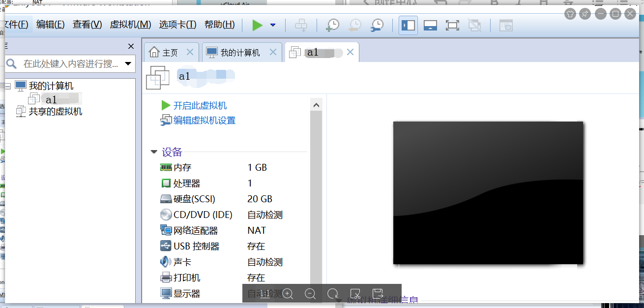The image size is (644, 308).
Task: Click the 显示器 display monitor icon
Action: click(166, 293)
